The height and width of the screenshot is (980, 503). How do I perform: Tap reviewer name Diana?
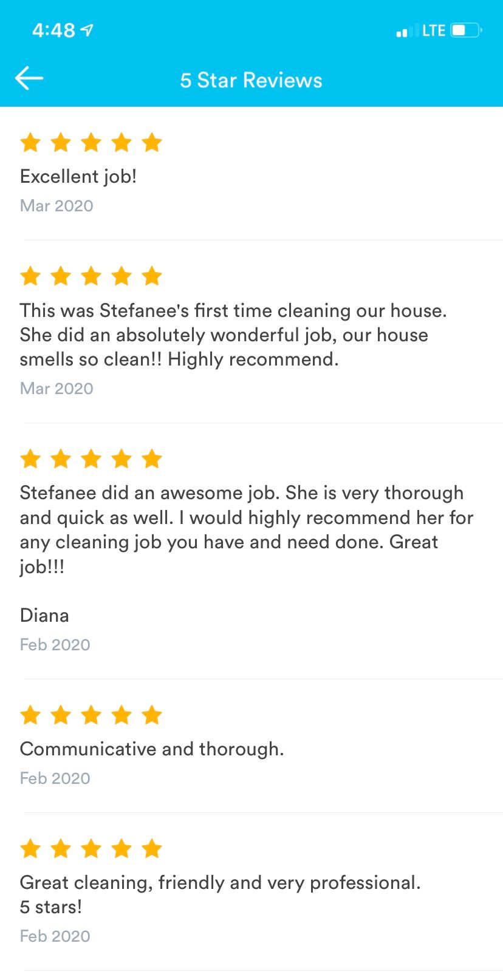coord(44,615)
